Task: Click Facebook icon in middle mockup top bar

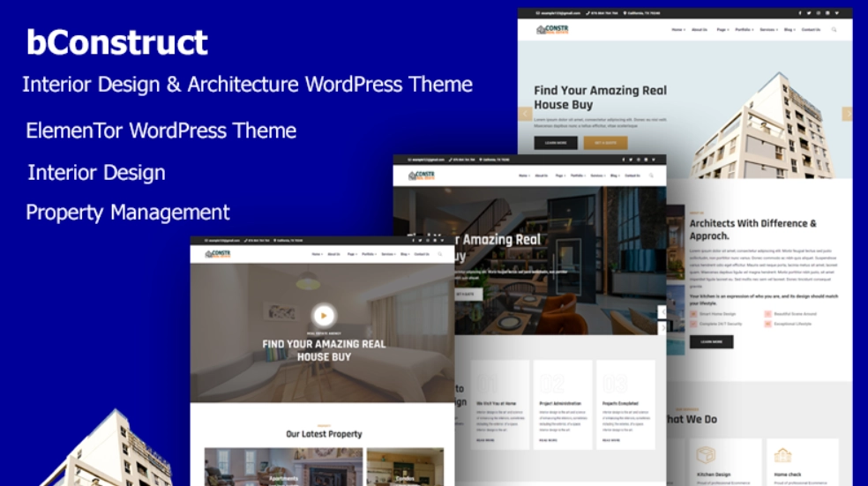Action: tap(624, 160)
